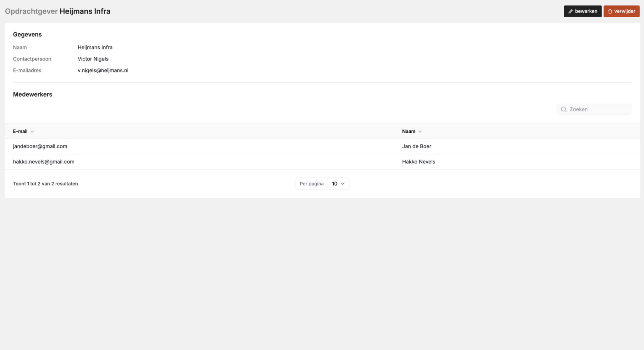Screen dimensions: 644x350
Task: Click the magnifying glass search icon
Action: [x=563, y=109]
